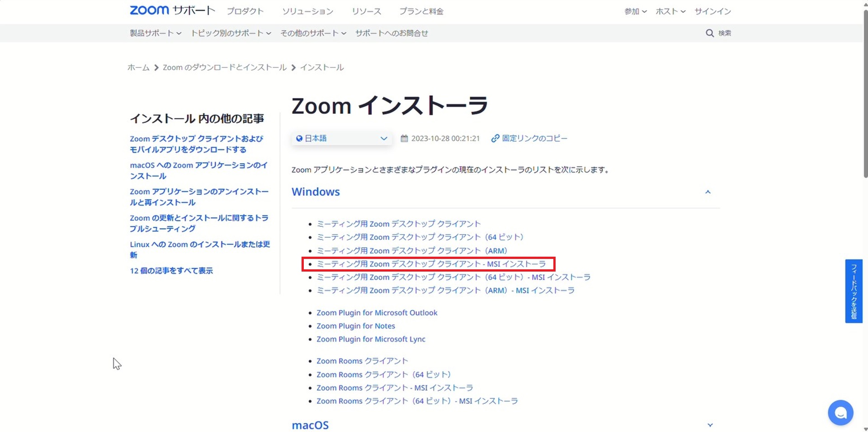
Task: Click the macOS section heading
Action: point(310,425)
